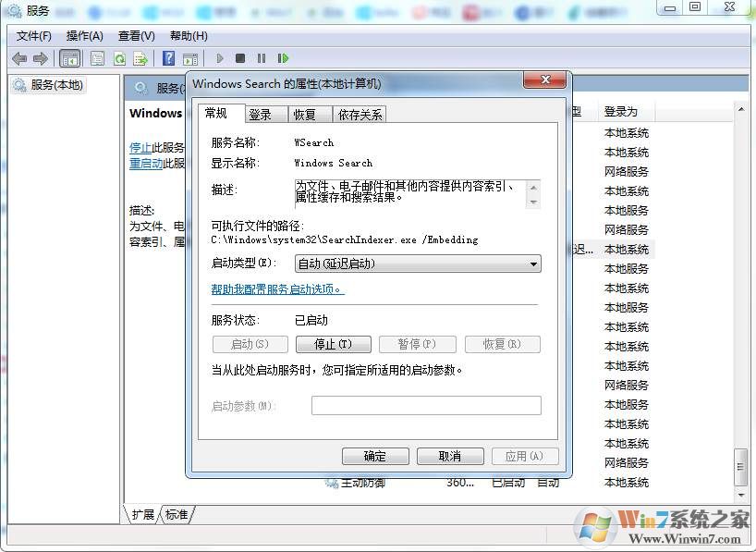Close the Windows Search properties dialog
This screenshot has width=756, height=552.
(545, 80)
